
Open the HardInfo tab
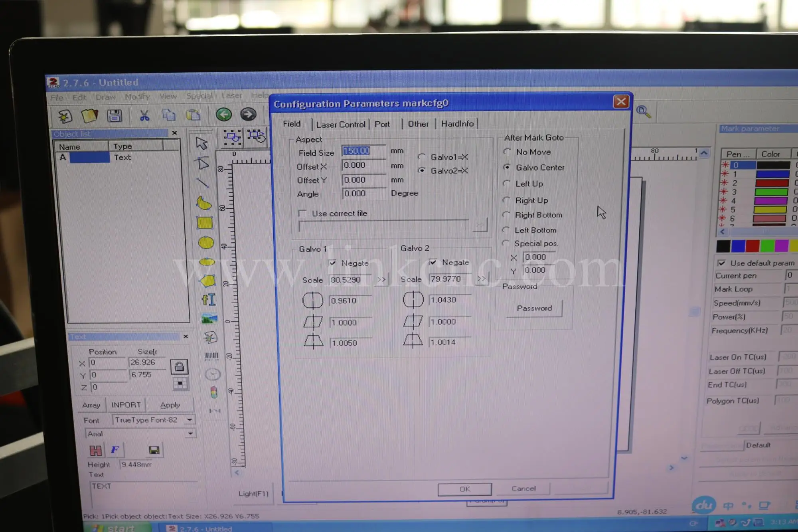[457, 124]
